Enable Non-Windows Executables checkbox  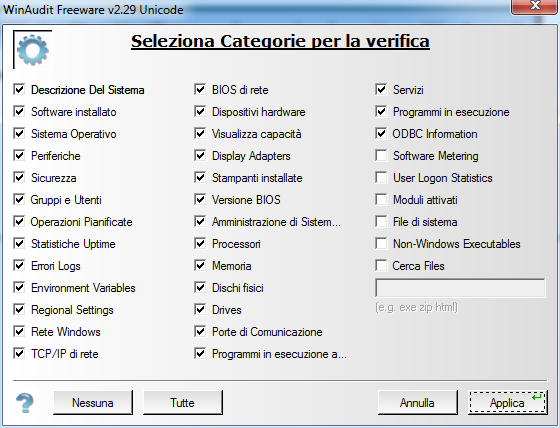(x=381, y=244)
